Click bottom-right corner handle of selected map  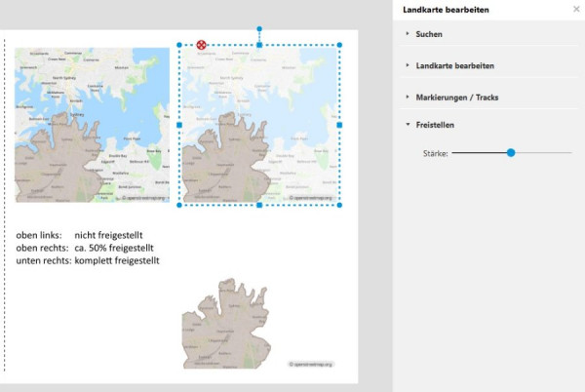[x=339, y=205]
